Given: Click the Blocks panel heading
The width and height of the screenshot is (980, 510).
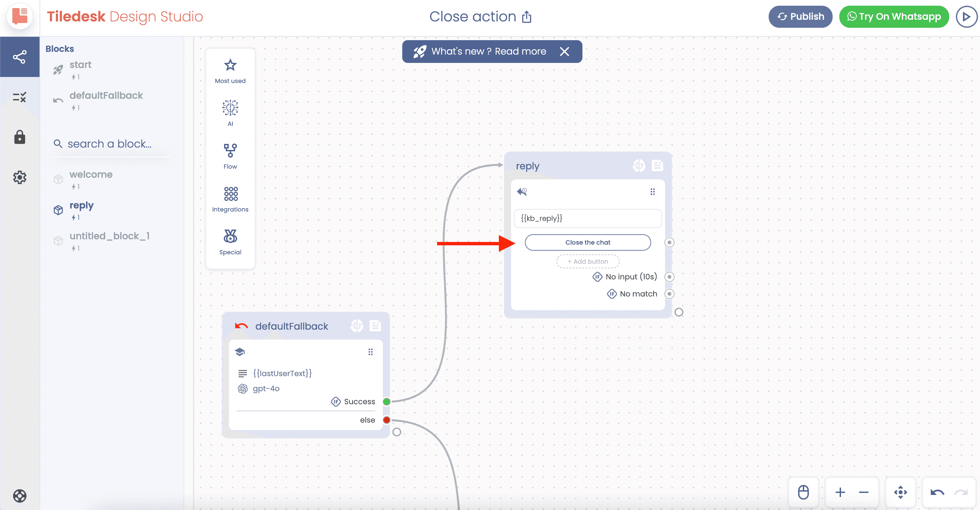Looking at the screenshot, I should tap(60, 49).
